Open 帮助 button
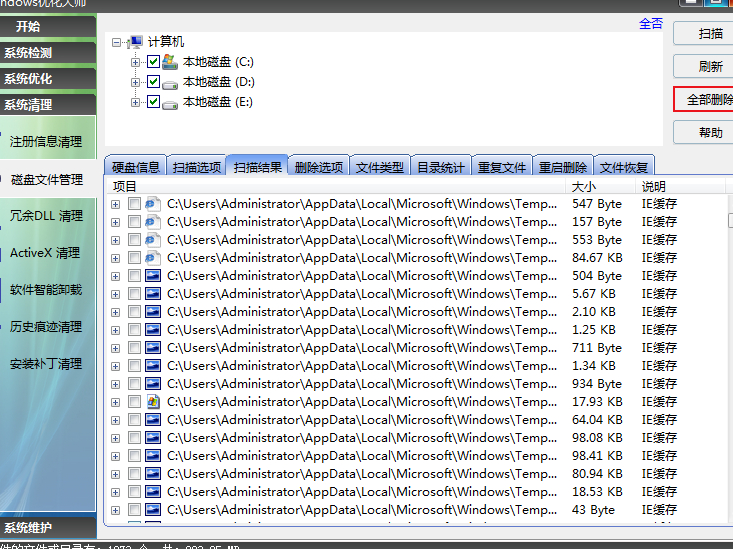This screenshot has width=733, height=549. point(705,132)
